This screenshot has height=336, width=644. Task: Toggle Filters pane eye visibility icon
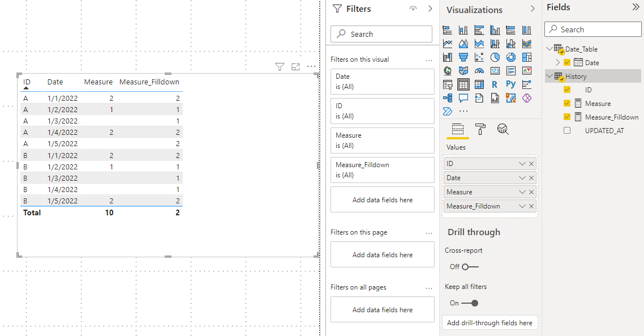tap(413, 8)
